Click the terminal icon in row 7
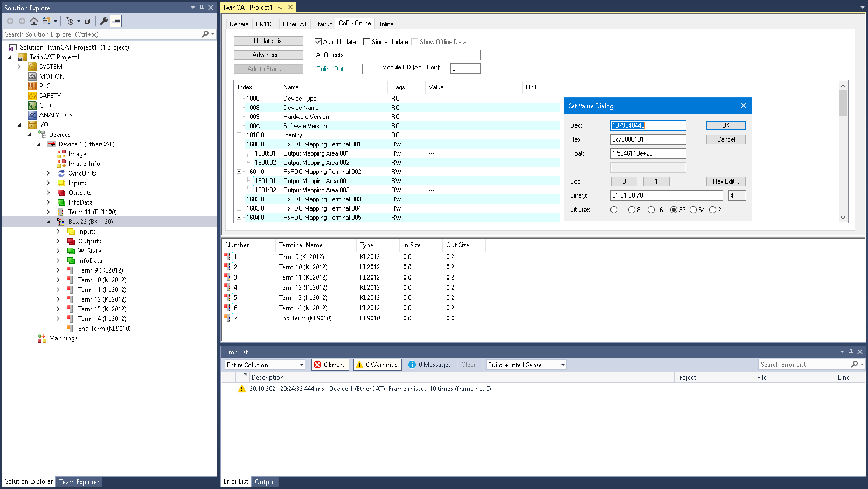868x489 pixels. click(227, 318)
